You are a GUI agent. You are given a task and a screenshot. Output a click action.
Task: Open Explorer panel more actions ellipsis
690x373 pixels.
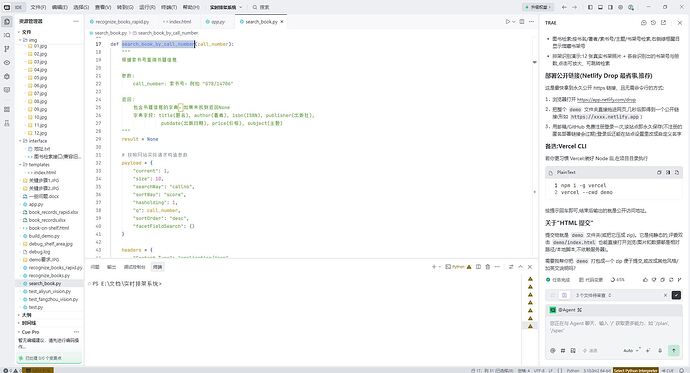tap(76, 21)
